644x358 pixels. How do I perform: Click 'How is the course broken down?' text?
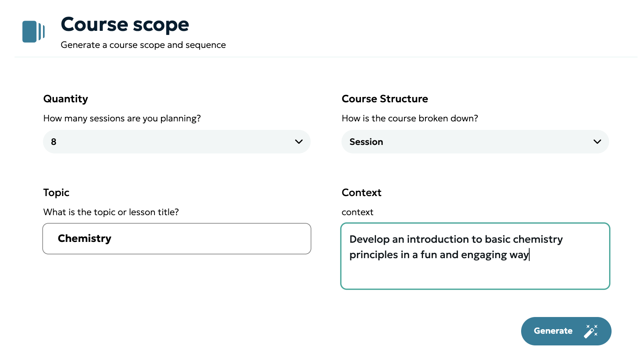pos(410,119)
